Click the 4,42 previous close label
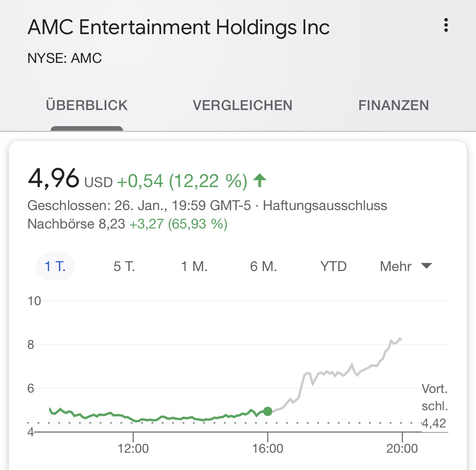Image resolution: width=476 pixels, height=470 pixels. point(433,424)
